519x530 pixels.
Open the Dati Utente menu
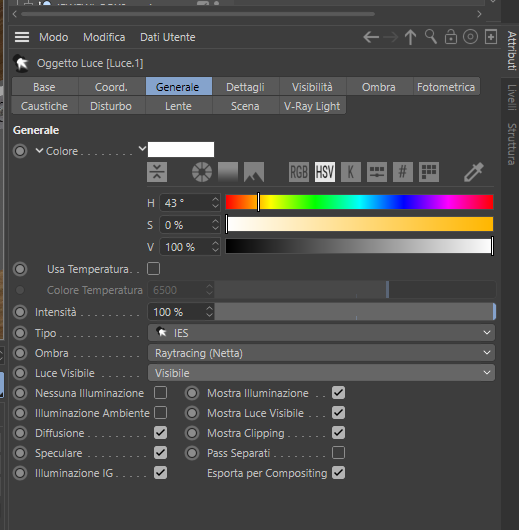[168, 37]
